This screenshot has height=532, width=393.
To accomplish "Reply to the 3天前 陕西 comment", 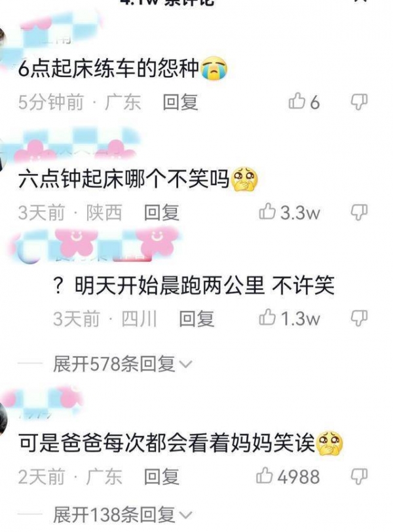I will (x=161, y=213).
